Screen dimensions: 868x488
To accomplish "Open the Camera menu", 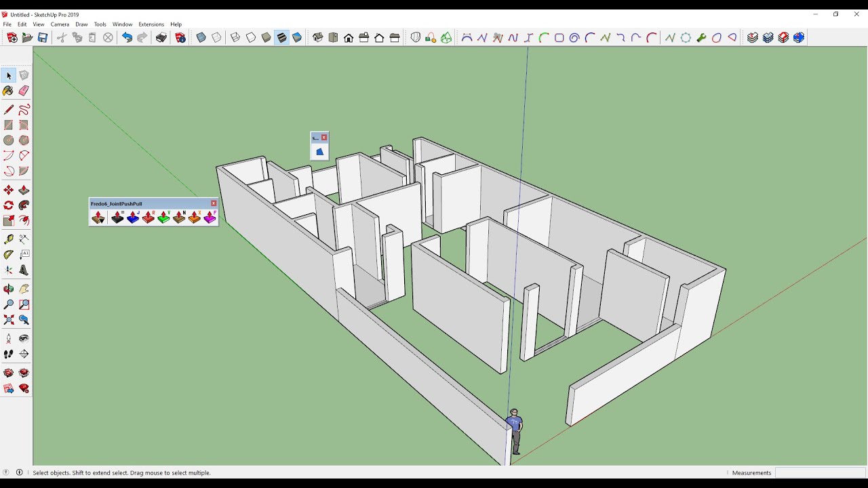I will [60, 24].
